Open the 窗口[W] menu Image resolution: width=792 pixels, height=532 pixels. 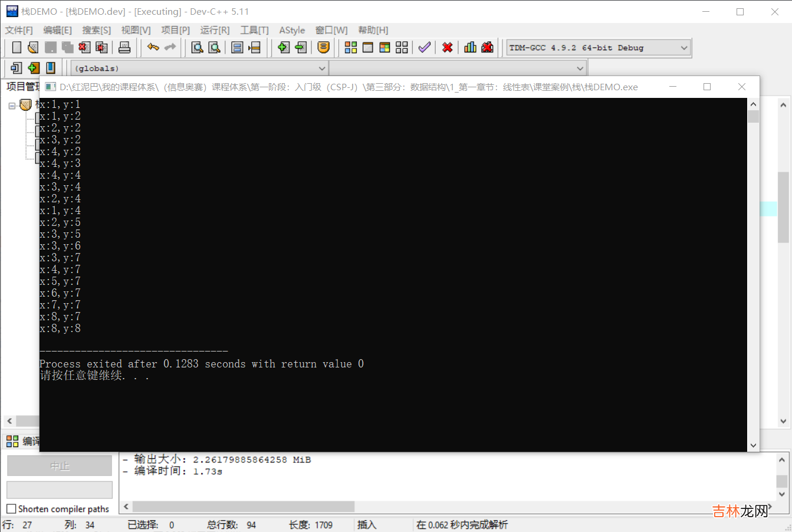point(331,30)
